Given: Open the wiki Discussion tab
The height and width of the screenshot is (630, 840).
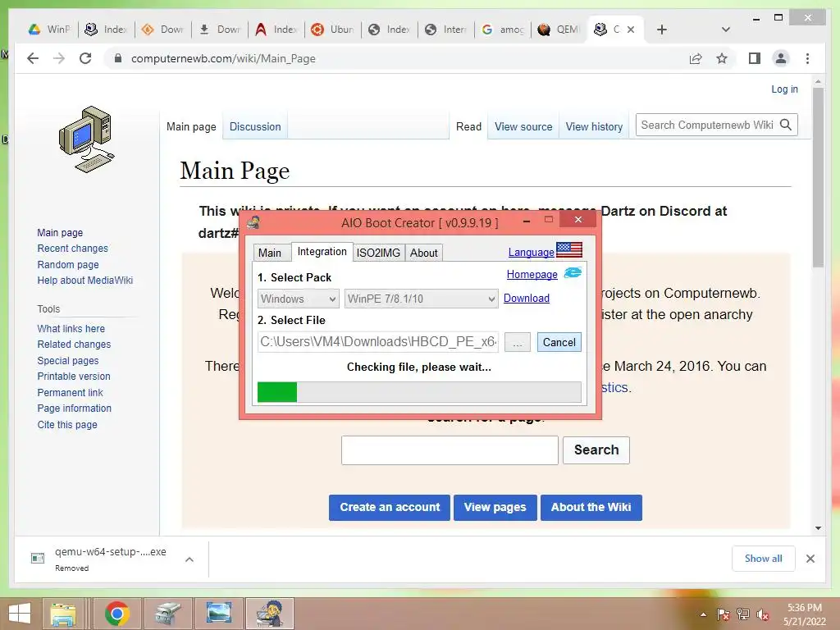Looking at the screenshot, I should (255, 126).
